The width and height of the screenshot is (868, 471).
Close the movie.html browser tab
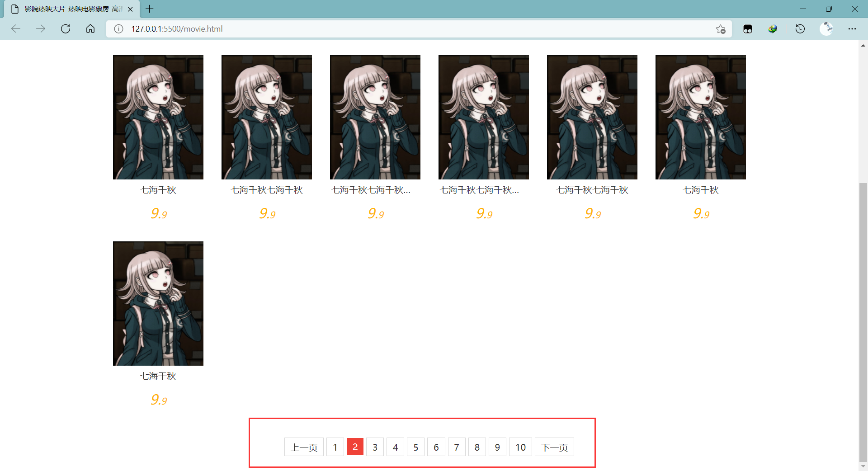pos(130,9)
